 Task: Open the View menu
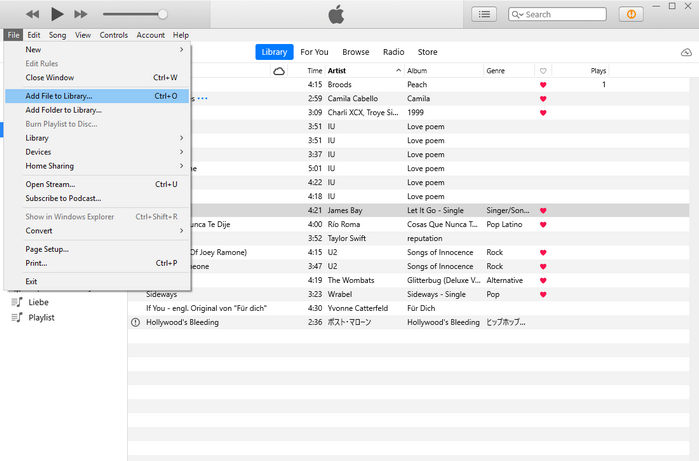point(83,35)
